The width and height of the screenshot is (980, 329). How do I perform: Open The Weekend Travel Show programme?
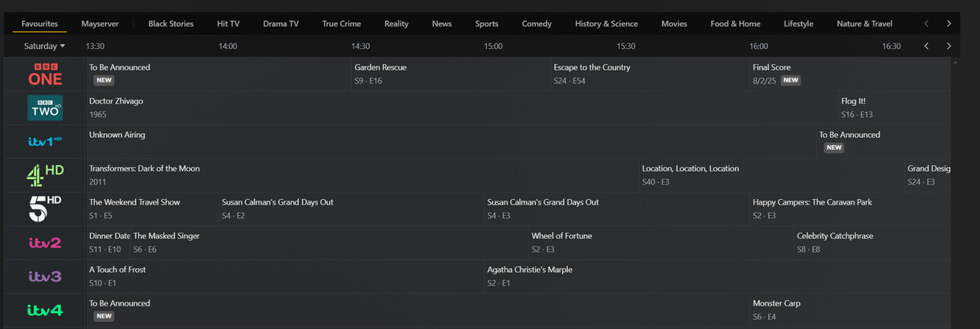[x=152, y=209]
